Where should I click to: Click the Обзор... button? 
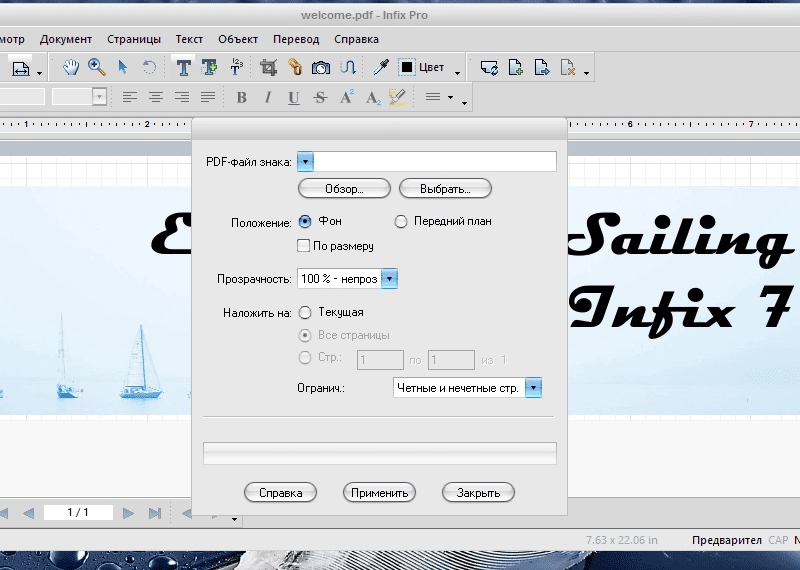click(344, 189)
